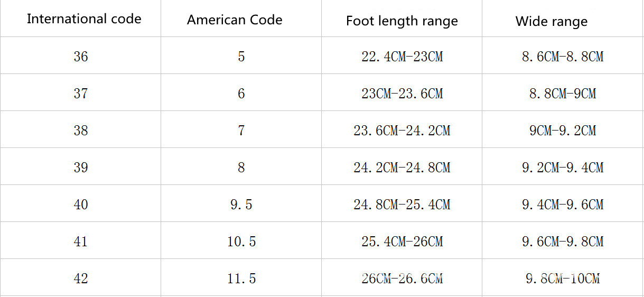Click the 9.8CM-10CM width cell
The height and width of the screenshot is (297, 644).
(563, 279)
